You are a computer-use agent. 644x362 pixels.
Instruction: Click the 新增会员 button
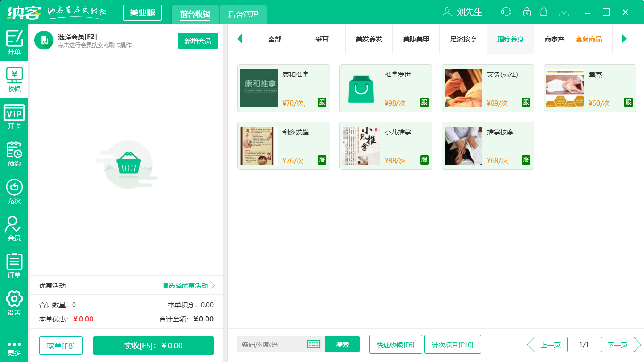click(x=198, y=41)
